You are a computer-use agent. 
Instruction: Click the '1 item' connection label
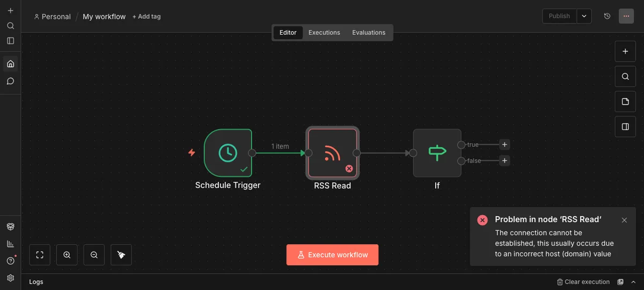tap(280, 146)
